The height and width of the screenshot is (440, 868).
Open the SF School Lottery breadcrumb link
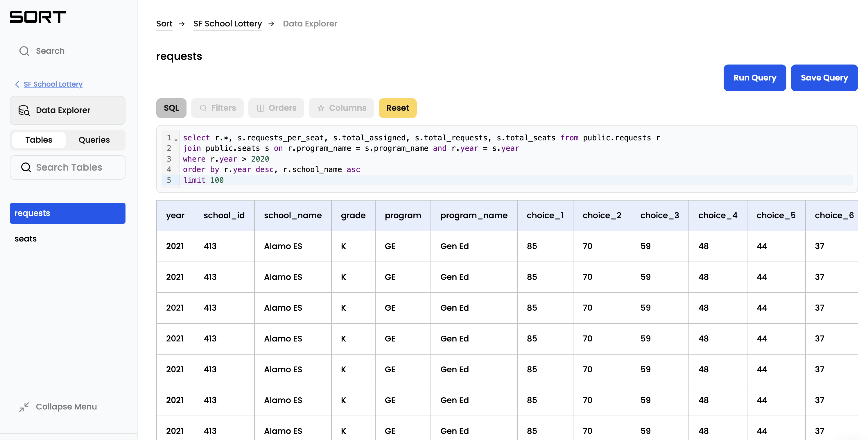tap(227, 24)
